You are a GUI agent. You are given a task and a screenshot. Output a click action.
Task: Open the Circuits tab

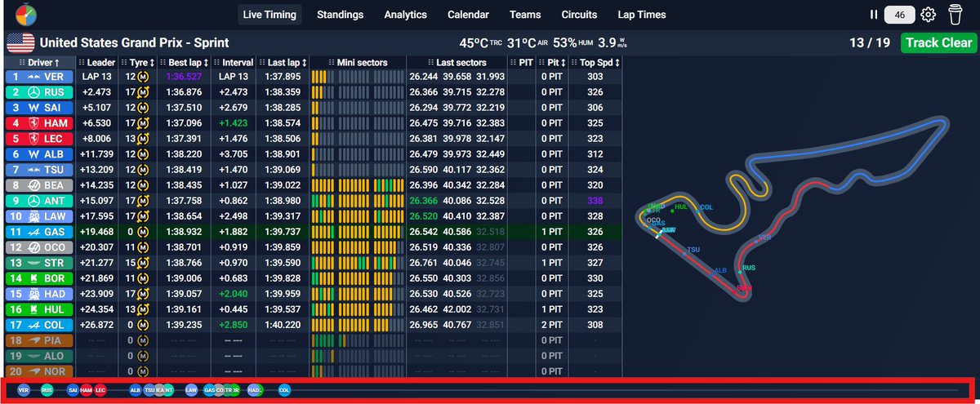coord(579,15)
